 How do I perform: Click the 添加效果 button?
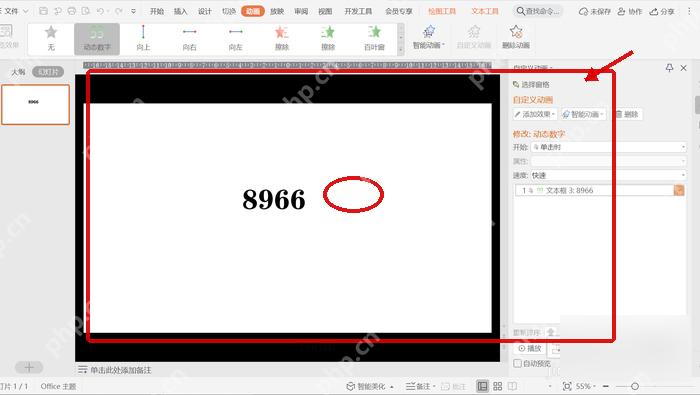(535, 114)
